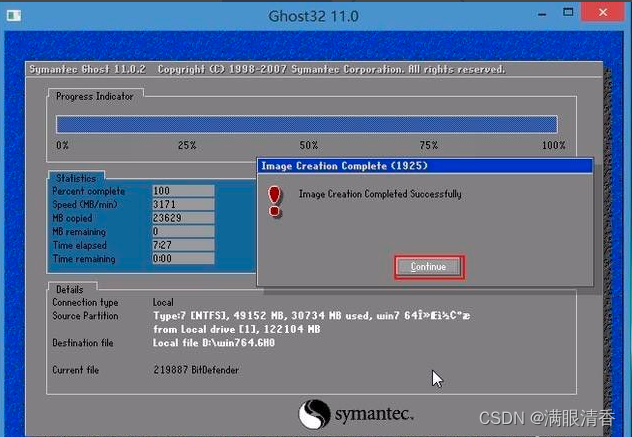
Task: Click the Image Creation Complete title bar
Action: tap(425, 166)
